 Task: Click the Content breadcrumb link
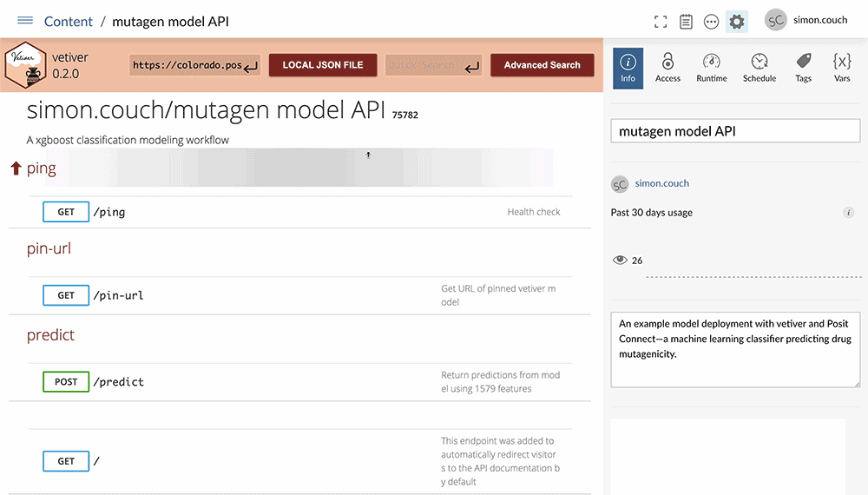click(68, 22)
